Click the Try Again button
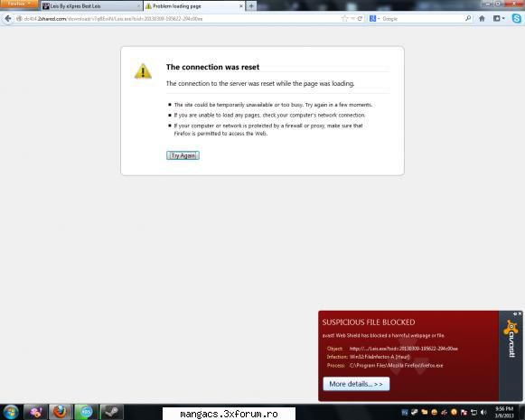 (x=183, y=155)
